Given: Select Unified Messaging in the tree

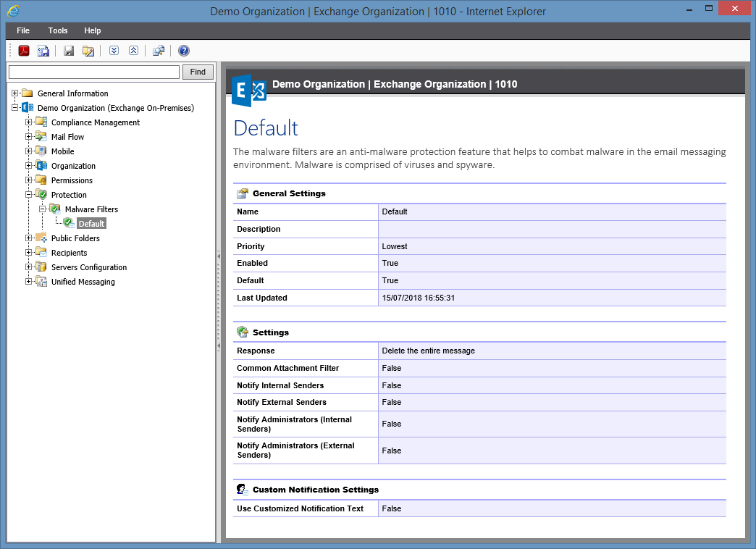Looking at the screenshot, I should (x=83, y=281).
